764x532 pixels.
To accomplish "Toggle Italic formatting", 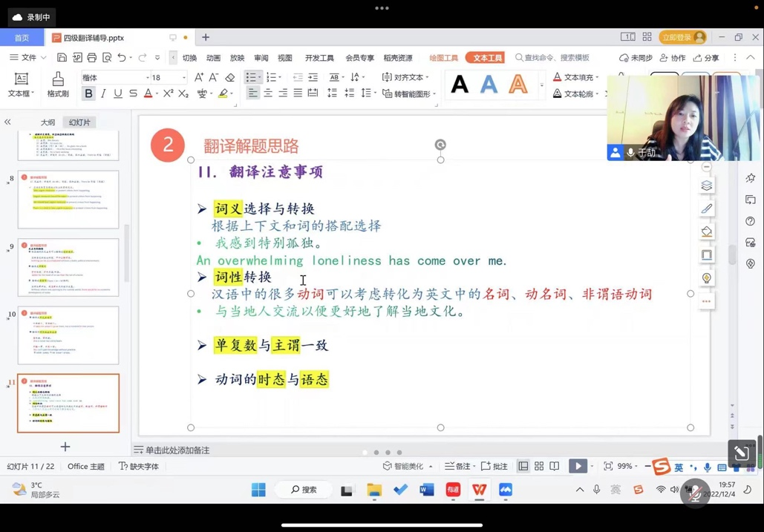I will 103,94.
